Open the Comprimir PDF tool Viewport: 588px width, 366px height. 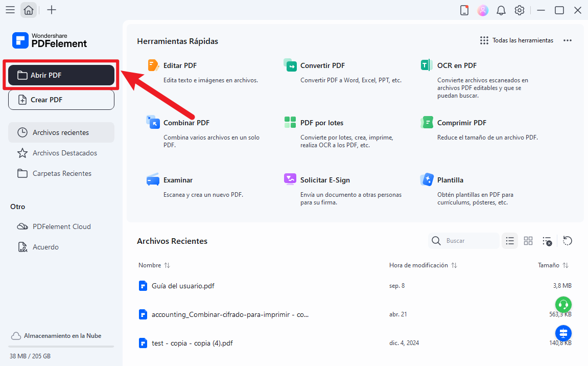(x=460, y=122)
